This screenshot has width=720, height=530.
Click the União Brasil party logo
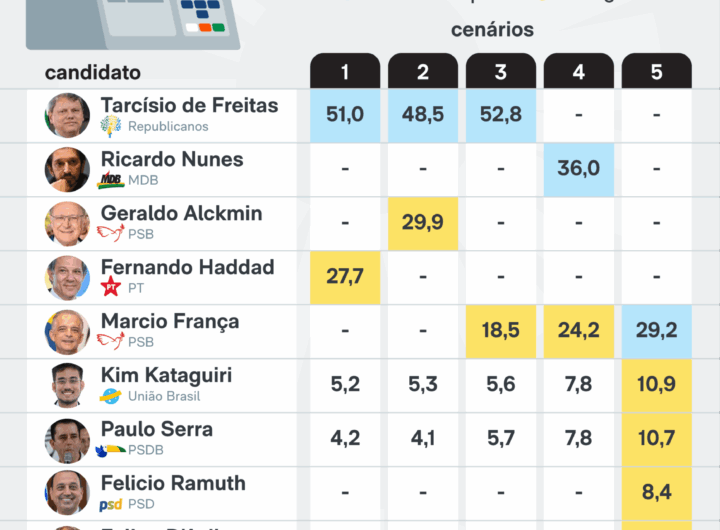pyautogui.click(x=110, y=396)
